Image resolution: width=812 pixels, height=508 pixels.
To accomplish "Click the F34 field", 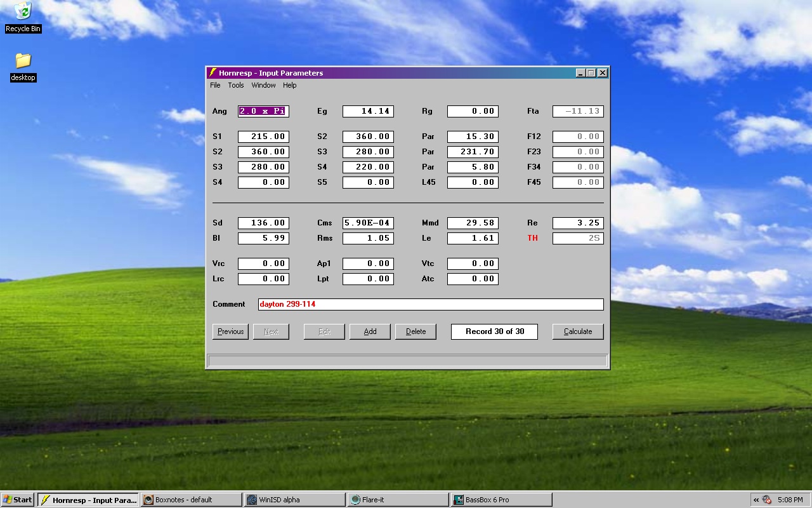I will [x=578, y=167].
